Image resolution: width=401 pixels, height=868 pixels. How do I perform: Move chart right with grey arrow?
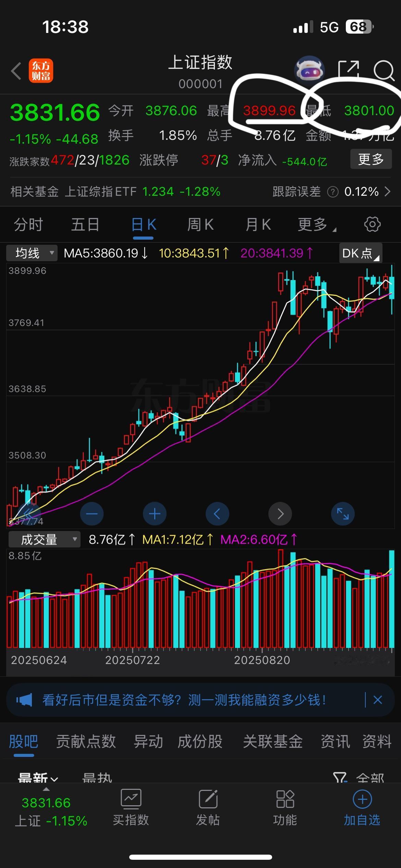(280, 514)
